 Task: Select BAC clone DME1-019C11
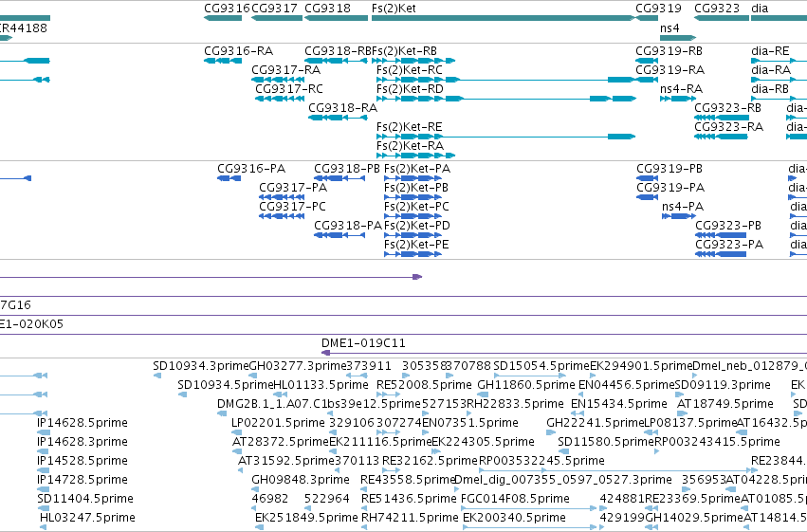pyautogui.click(x=564, y=353)
